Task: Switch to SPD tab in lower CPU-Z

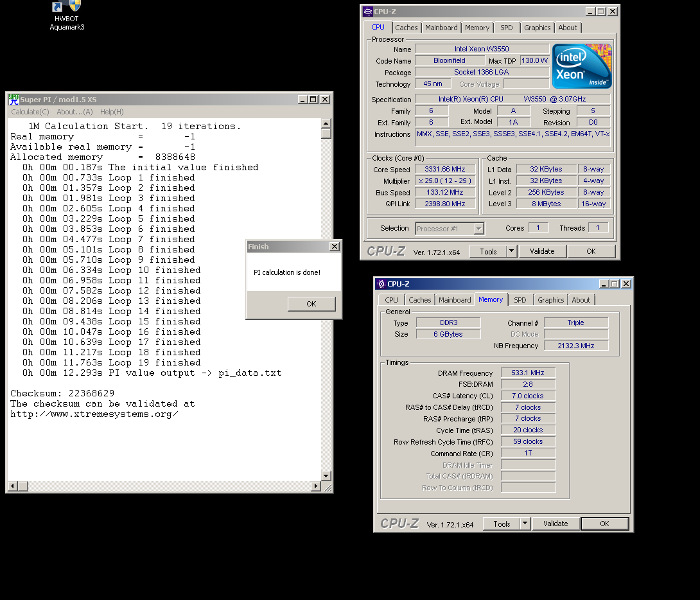Action: [x=520, y=300]
